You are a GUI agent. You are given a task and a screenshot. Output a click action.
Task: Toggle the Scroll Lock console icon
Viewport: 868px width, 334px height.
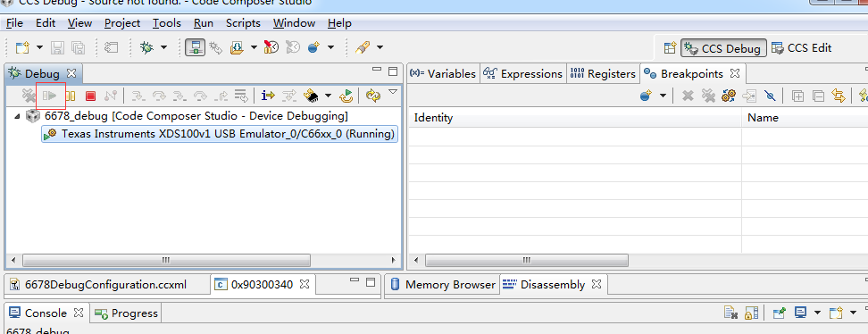(x=751, y=313)
